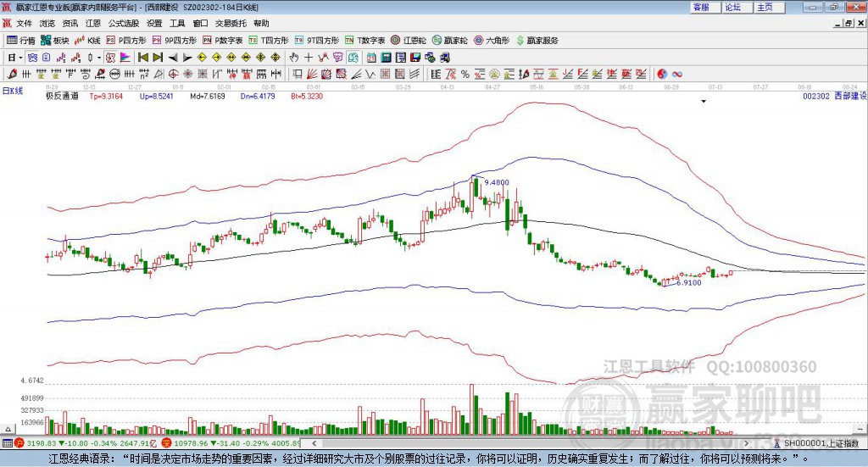
Task: Click the 主页 homepage button
Action: [770, 7]
